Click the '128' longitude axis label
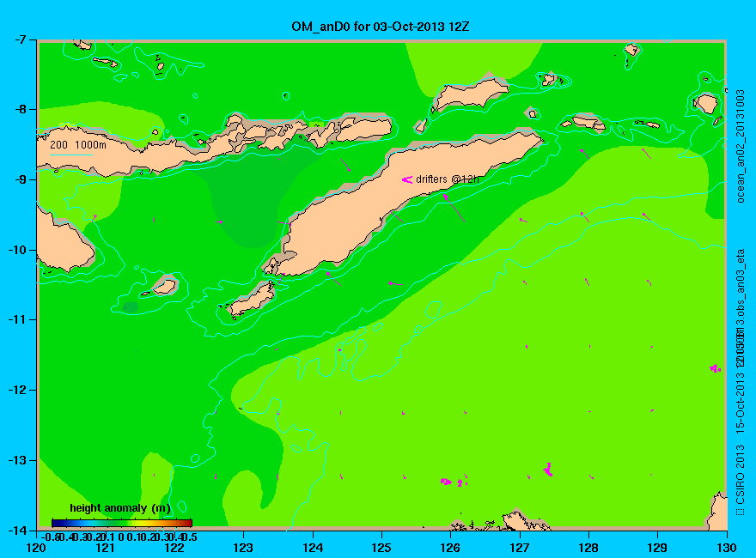 coord(588,548)
